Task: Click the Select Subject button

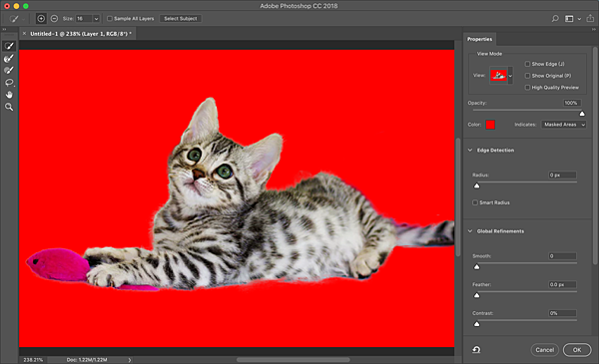Action: [x=181, y=18]
